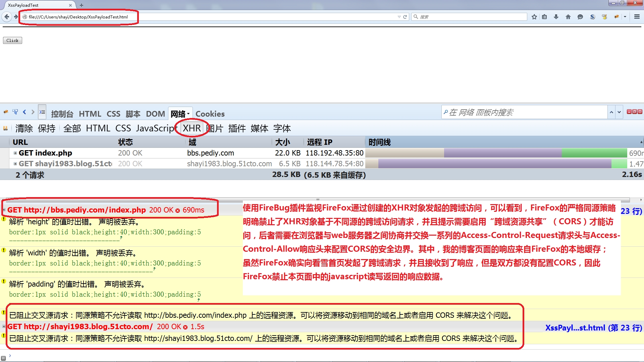Open the downloads arrow icon
The height and width of the screenshot is (362, 644).
(x=556, y=17)
